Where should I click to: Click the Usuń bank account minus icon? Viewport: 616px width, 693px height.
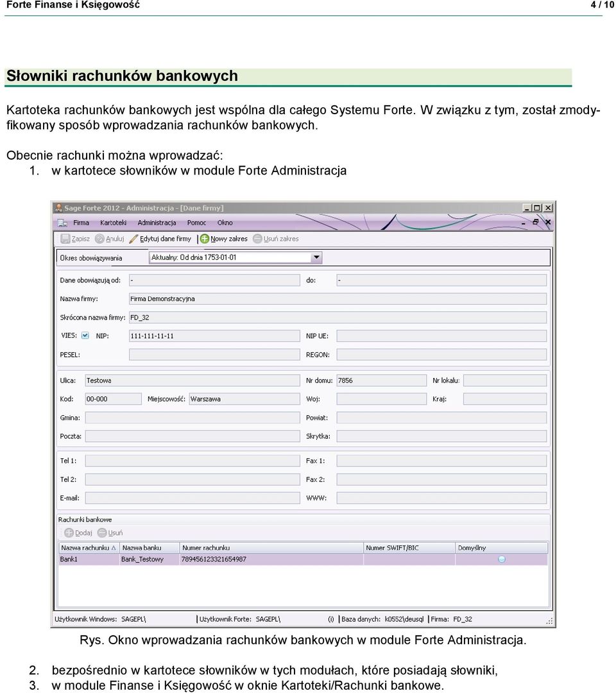coord(102,533)
